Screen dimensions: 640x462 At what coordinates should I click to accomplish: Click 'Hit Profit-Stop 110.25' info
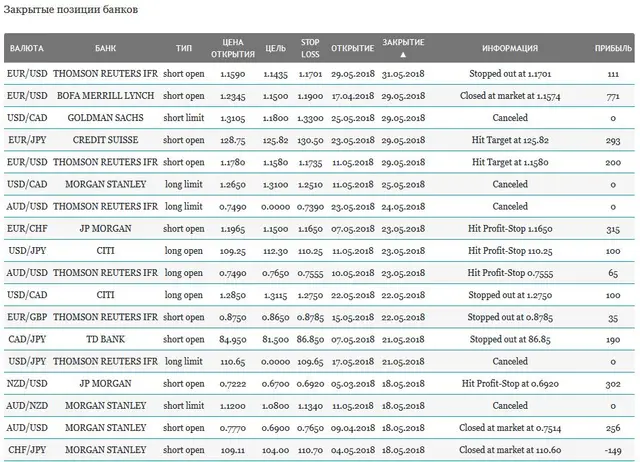tap(510, 251)
